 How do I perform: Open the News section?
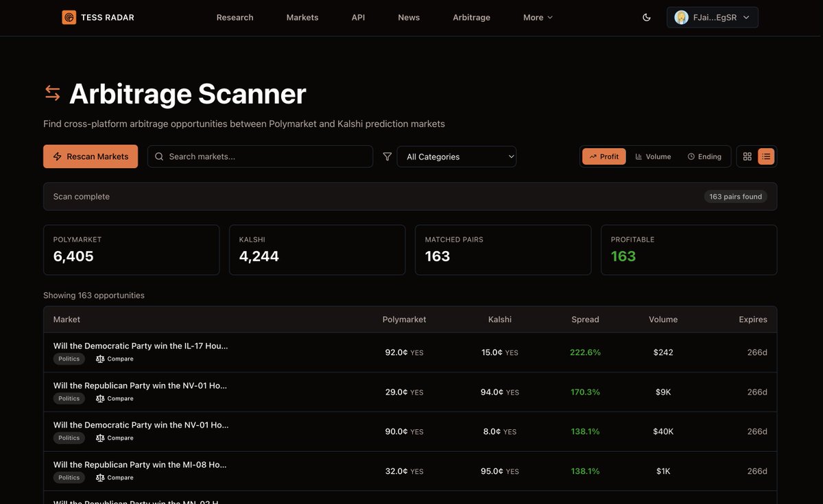pyautogui.click(x=409, y=17)
